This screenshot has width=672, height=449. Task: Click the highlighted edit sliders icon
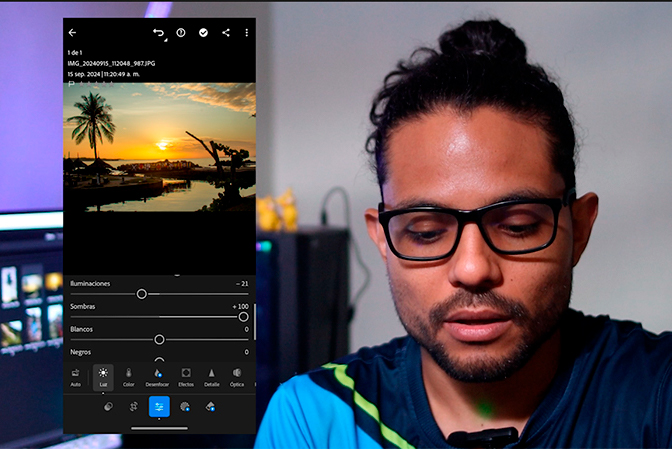159,407
